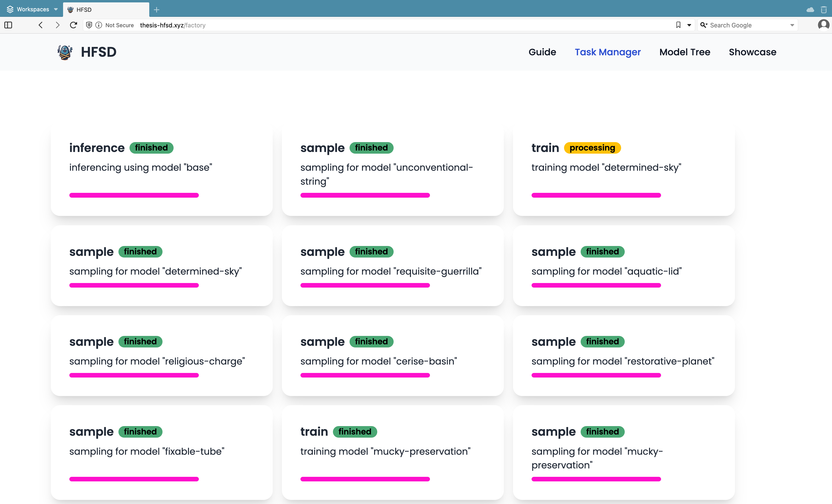Switch to the Showcase page
The width and height of the screenshot is (832, 504).
pyautogui.click(x=752, y=52)
